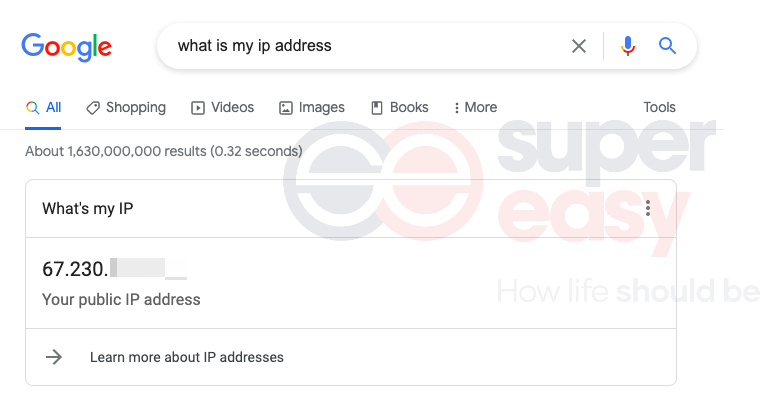Open the Tools filter menu
The image size is (761, 409).
click(x=659, y=107)
